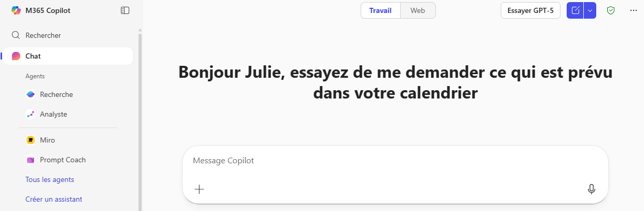The image size is (644, 211).
Task: Expand the new chat dropdown arrow
Action: click(x=590, y=10)
